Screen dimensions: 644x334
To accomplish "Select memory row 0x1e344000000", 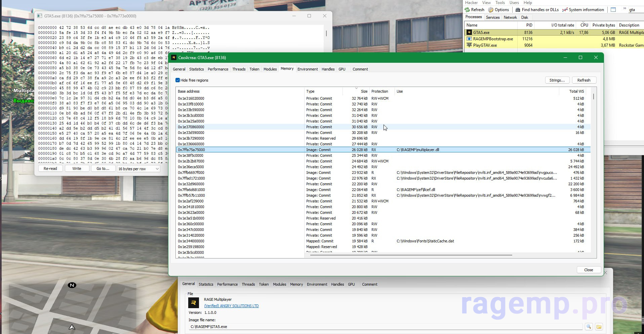I will point(383,241).
